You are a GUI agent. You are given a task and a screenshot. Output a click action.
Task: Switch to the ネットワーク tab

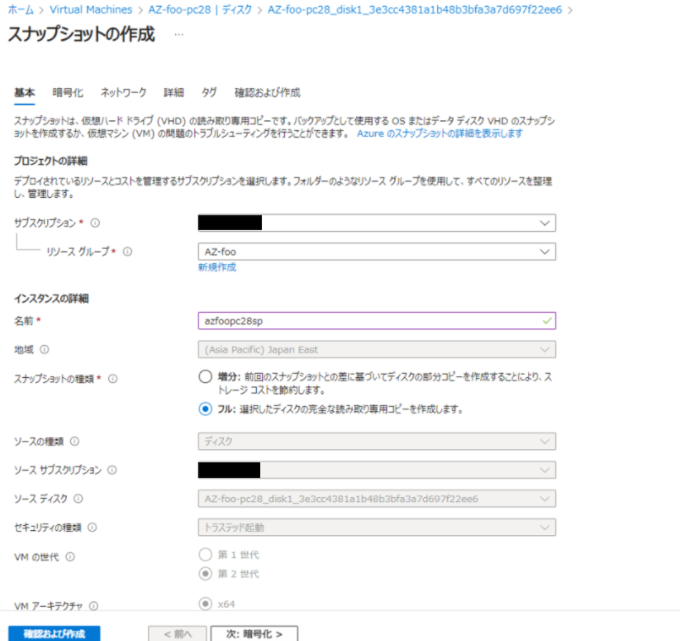click(124, 92)
